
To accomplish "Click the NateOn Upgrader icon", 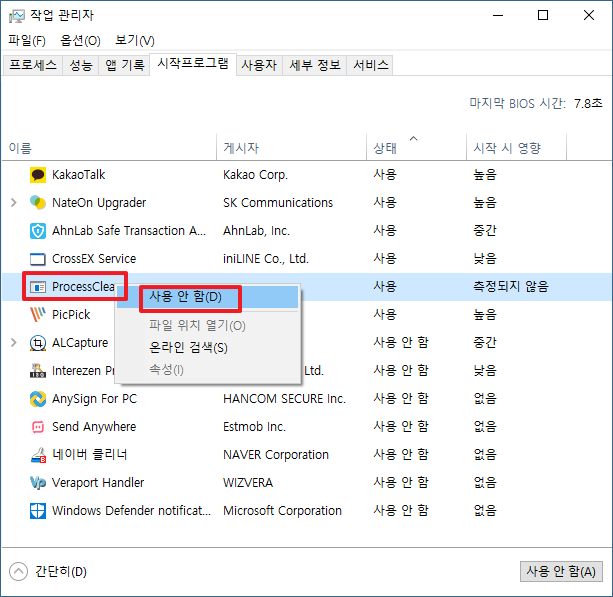I will pos(38,203).
